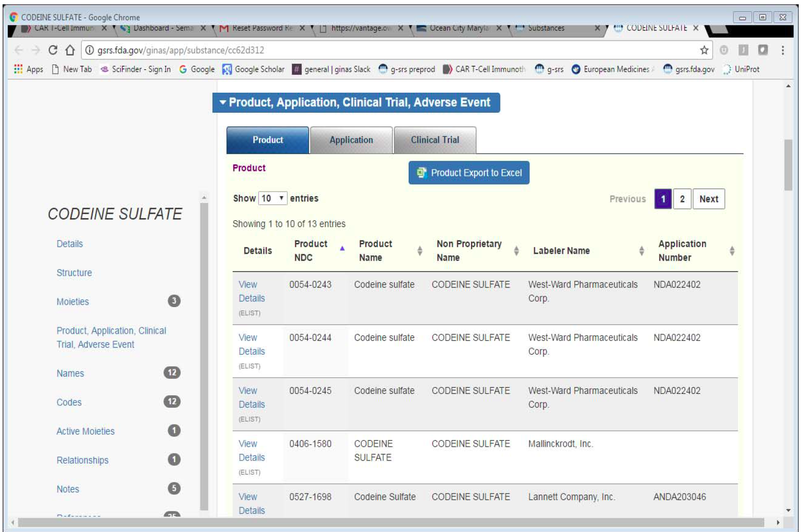
Task: Switch to the CAR T-Cell Immun browser tab
Action: (x=64, y=28)
